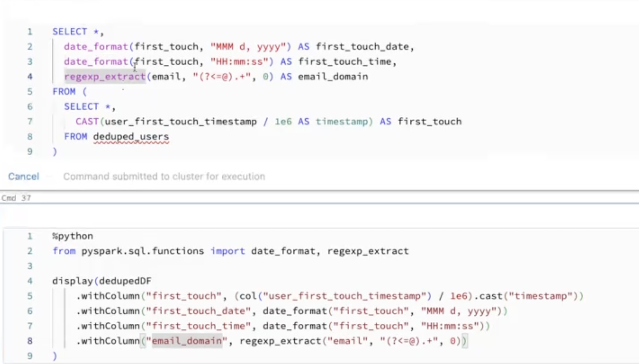Click the CAST keyword on line 7

[87, 121]
